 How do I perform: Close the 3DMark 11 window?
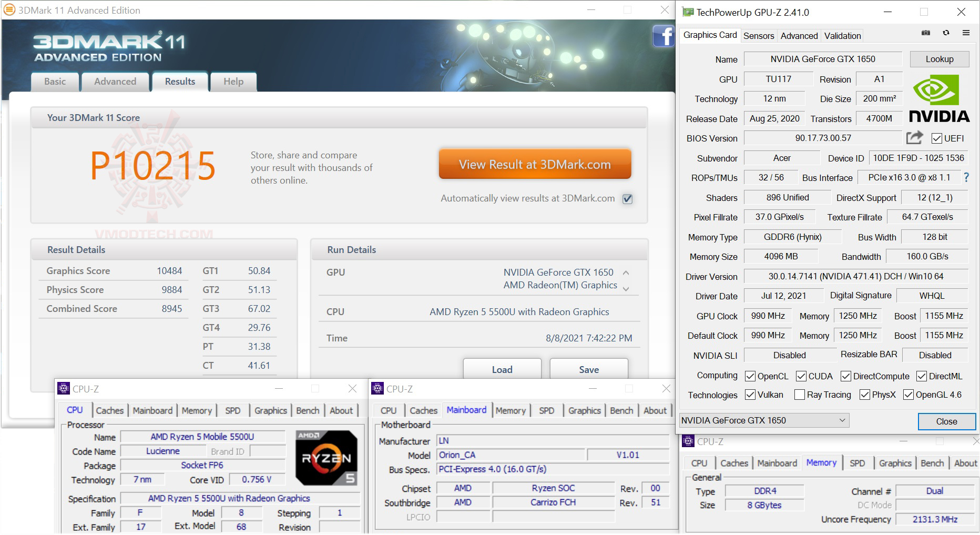click(x=665, y=10)
